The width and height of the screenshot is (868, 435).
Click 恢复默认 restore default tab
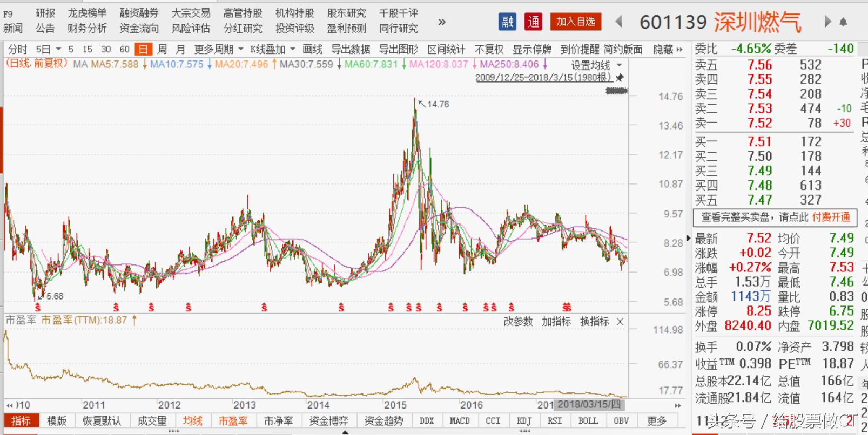(102, 421)
